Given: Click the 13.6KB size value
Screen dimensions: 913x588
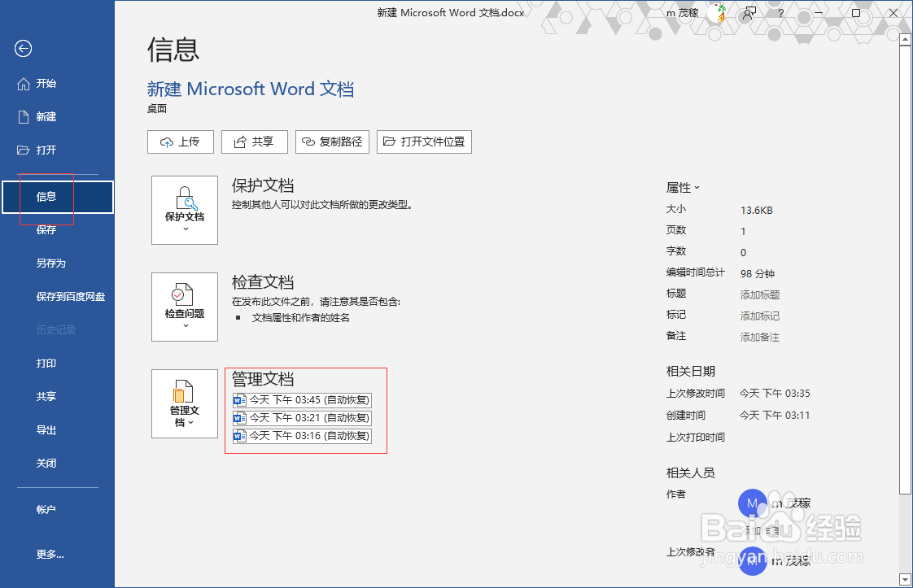Looking at the screenshot, I should [x=757, y=210].
